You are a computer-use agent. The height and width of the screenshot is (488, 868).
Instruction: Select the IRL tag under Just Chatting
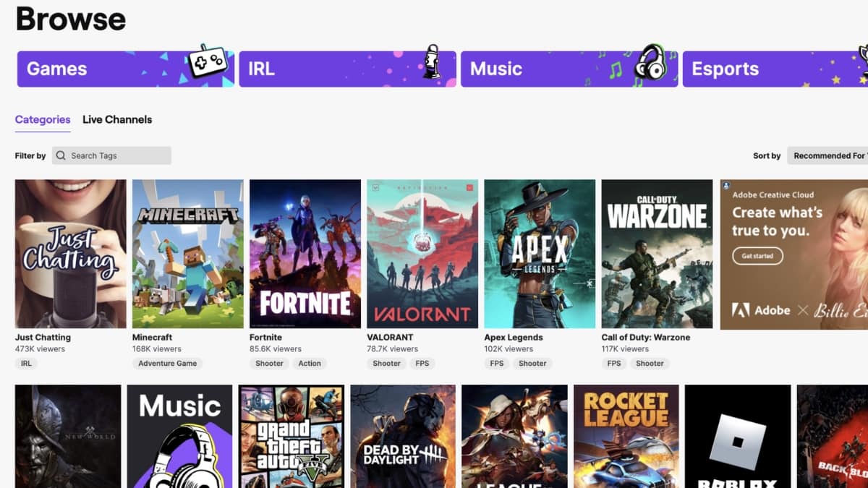(26, 364)
